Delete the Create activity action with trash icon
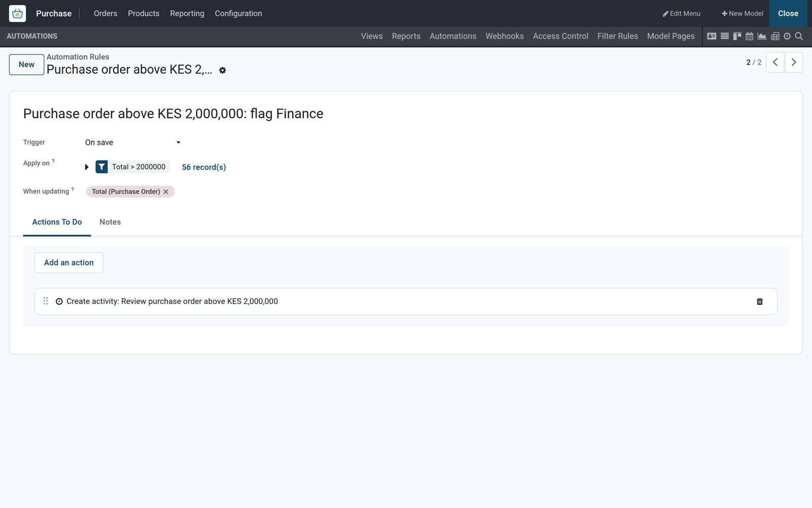 pyautogui.click(x=760, y=301)
